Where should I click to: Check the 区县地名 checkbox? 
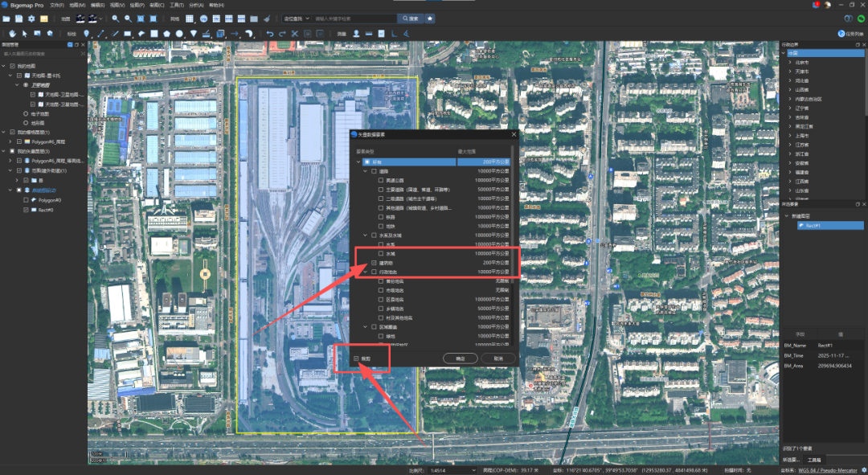click(381, 300)
